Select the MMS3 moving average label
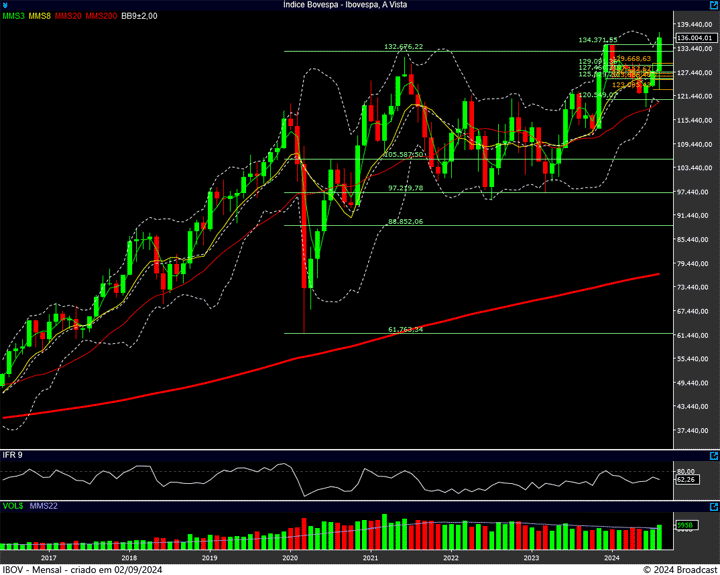The image size is (720, 575). [x=14, y=16]
